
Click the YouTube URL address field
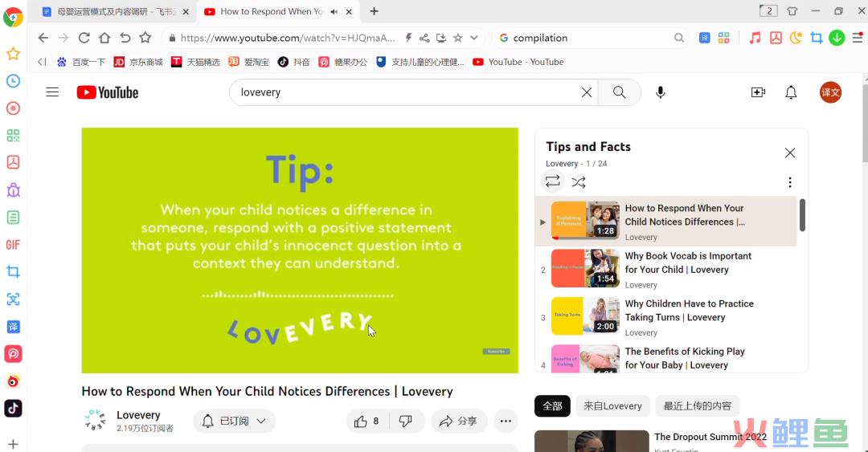point(287,38)
